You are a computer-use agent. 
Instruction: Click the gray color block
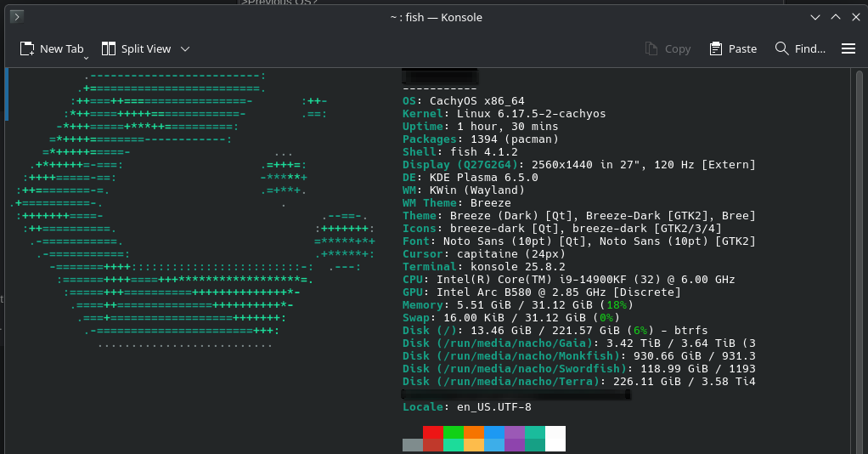(413, 445)
